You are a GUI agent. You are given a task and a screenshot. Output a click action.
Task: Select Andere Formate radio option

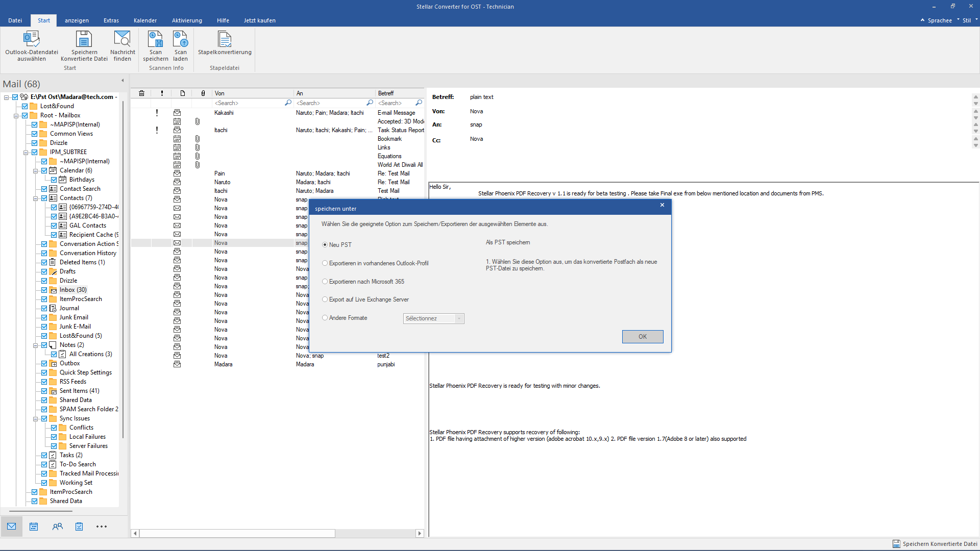pos(325,318)
